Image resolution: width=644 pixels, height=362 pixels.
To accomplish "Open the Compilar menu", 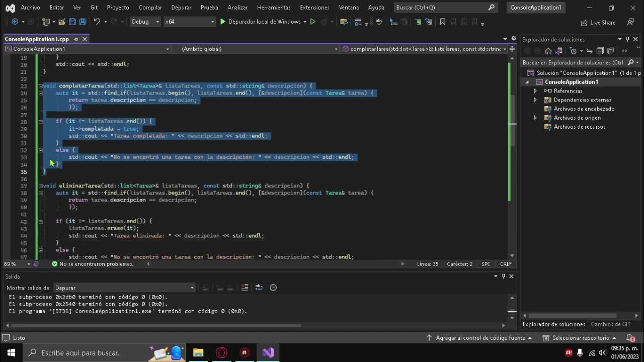I will (x=150, y=8).
